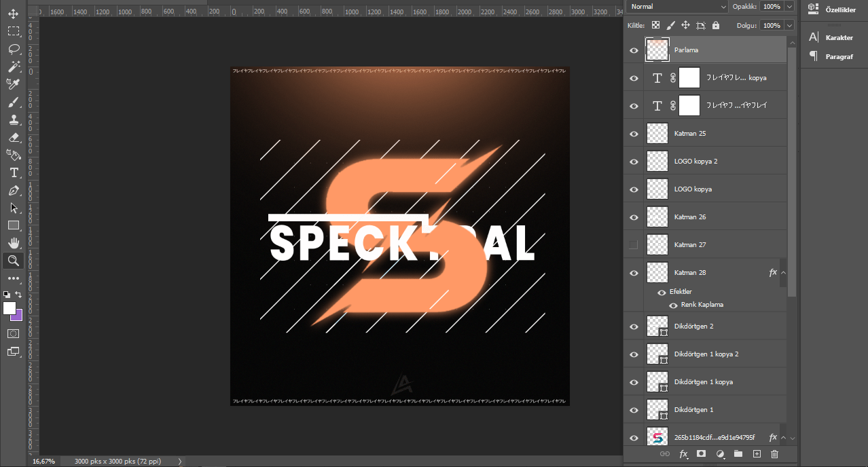Show the hidden Katman 27 layer
The width and height of the screenshot is (868, 467).
[634, 244]
